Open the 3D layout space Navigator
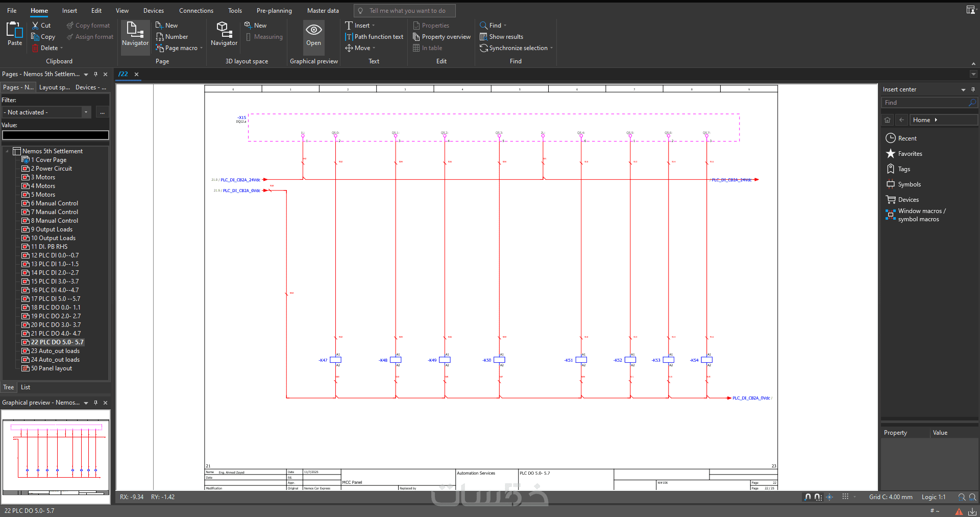The width and height of the screenshot is (980, 517). pyautogui.click(x=224, y=34)
